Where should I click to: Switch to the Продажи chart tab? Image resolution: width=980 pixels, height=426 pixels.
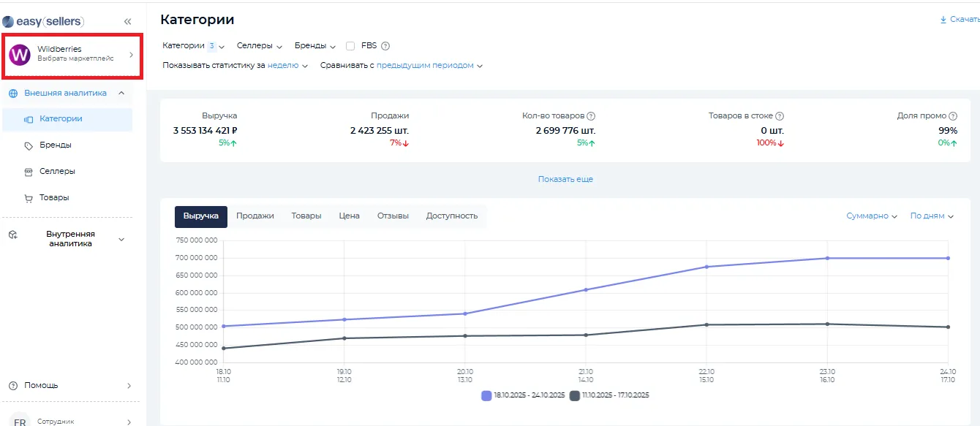[255, 216]
